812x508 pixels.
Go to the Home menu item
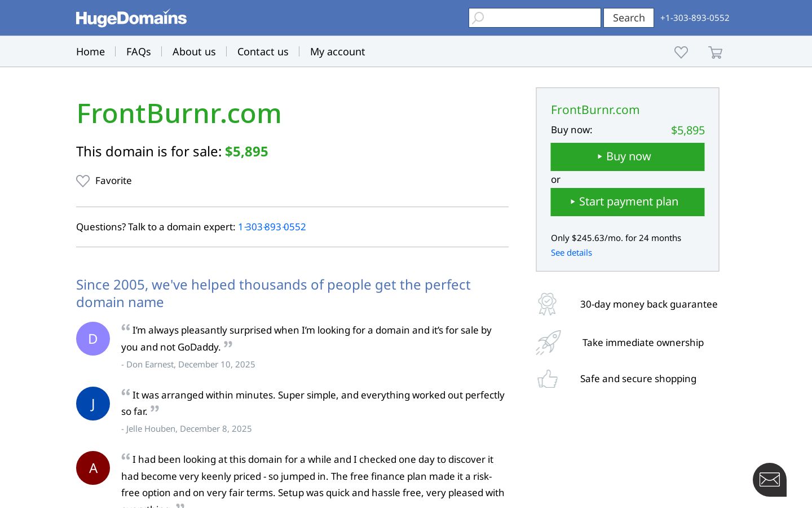[90, 51]
